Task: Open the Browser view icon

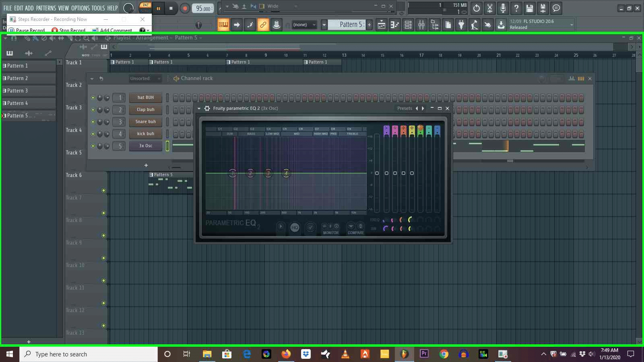Action: [x=435, y=25]
